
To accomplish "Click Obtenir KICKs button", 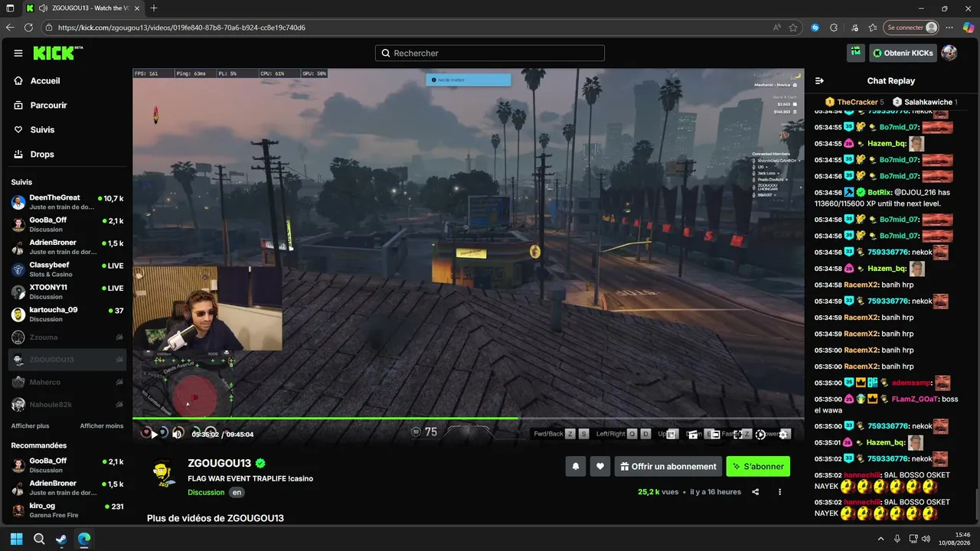I will (903, 53).
